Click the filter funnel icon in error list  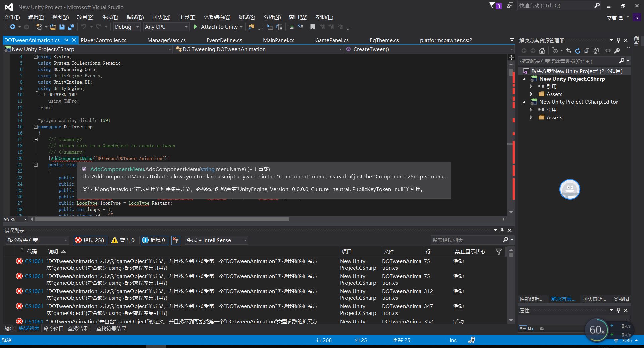click(x=499, y=251)
